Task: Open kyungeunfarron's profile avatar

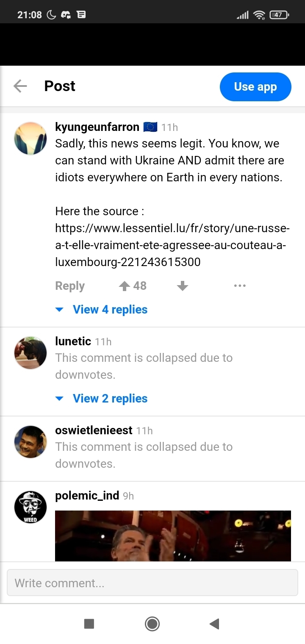Action: point(30,139)
